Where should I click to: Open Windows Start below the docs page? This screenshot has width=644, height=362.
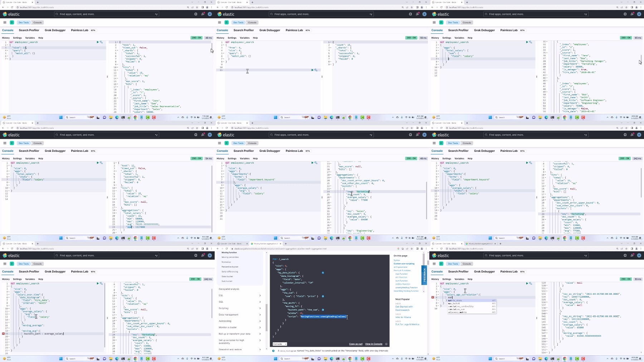pos(275,358)
